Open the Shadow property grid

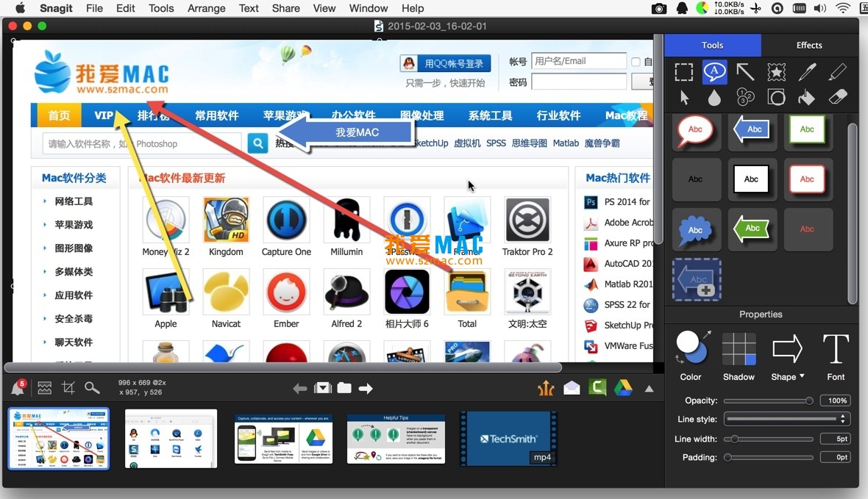(739, 349)
